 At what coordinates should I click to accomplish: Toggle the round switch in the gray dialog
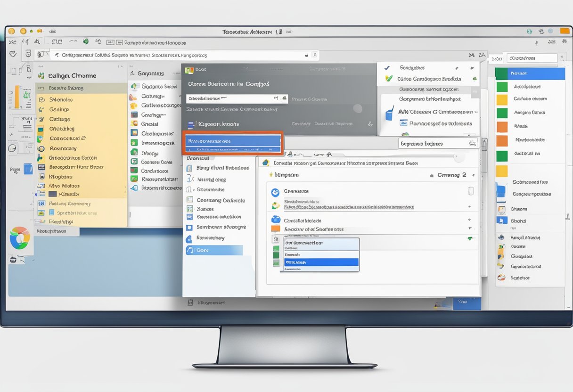tap(358, 109)
